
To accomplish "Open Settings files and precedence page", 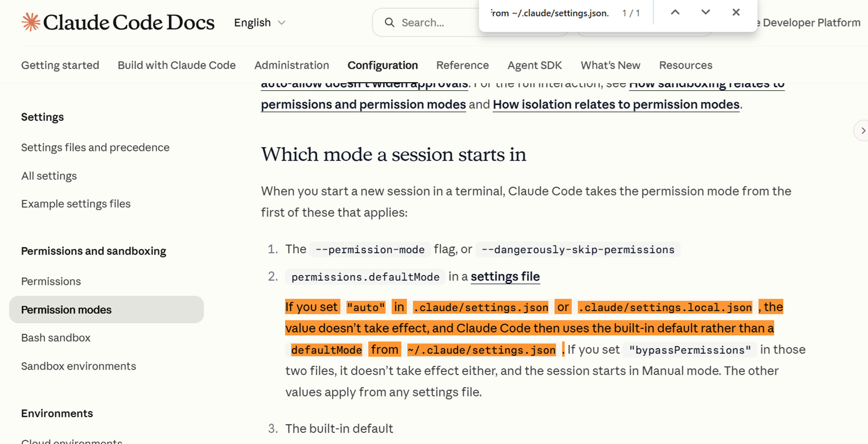I will pos(95,148).
